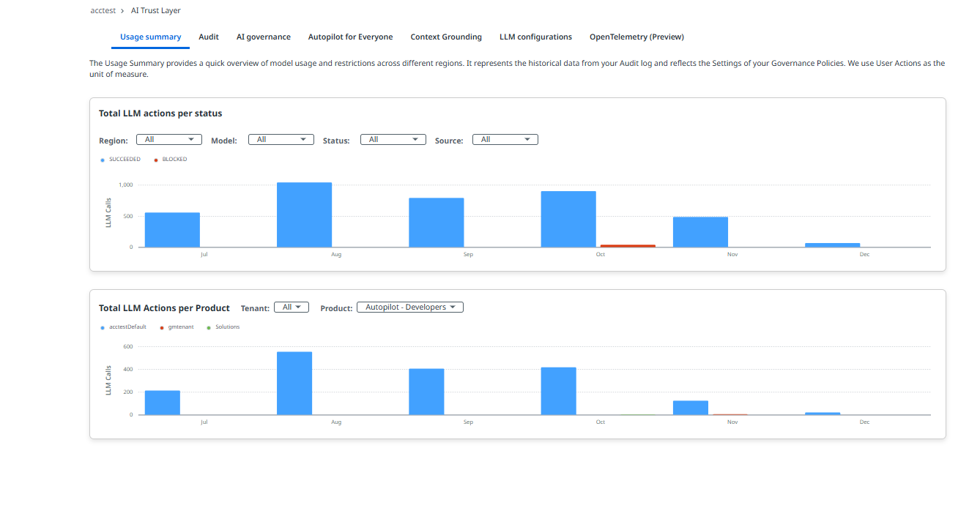The width and height of the screenshot is (980, 511).
Task: Toggle the Solutions legend entry
Action: (x=226, y=327)
